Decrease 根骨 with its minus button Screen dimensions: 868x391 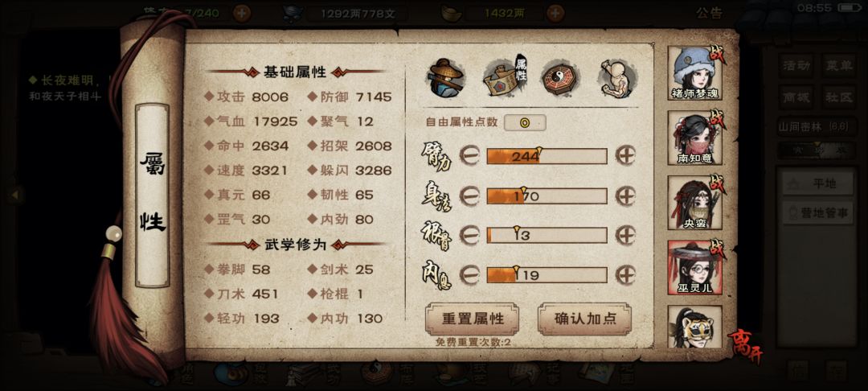469,235
